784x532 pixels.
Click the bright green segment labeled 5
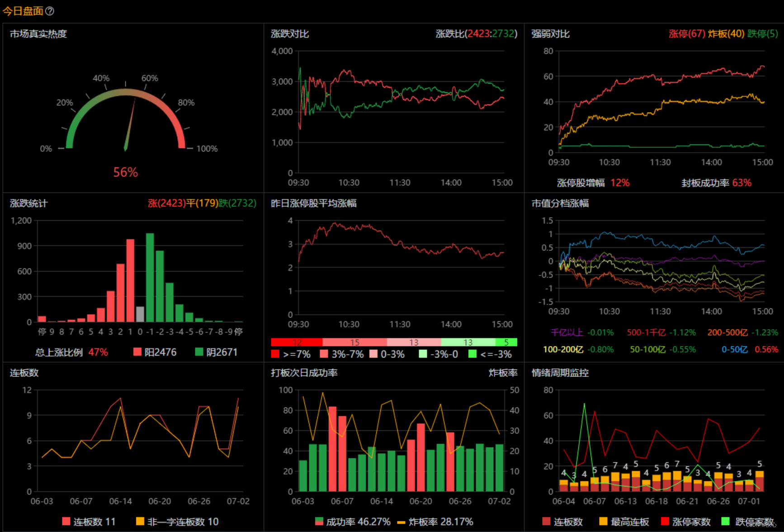click(x=506, y=342)
